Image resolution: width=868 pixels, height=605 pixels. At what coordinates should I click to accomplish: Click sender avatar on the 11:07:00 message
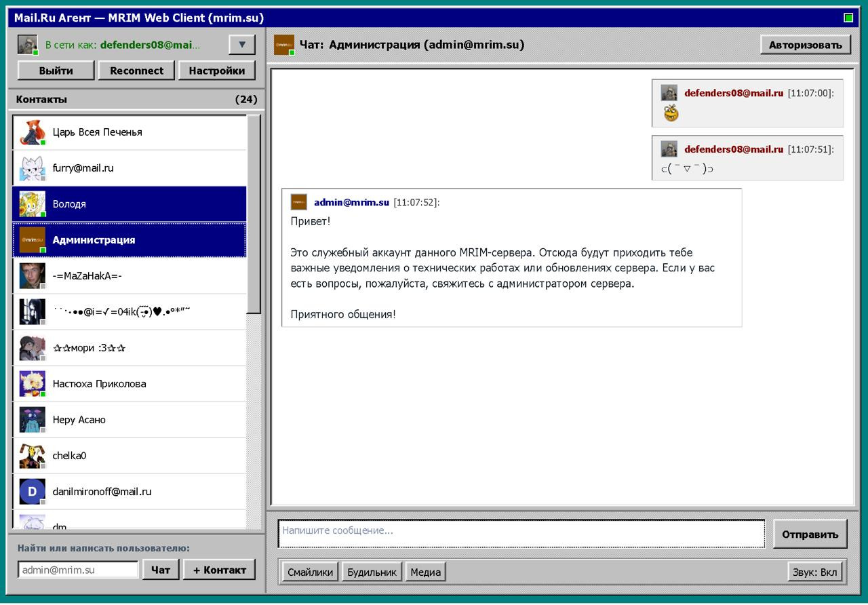click(669, 93)
